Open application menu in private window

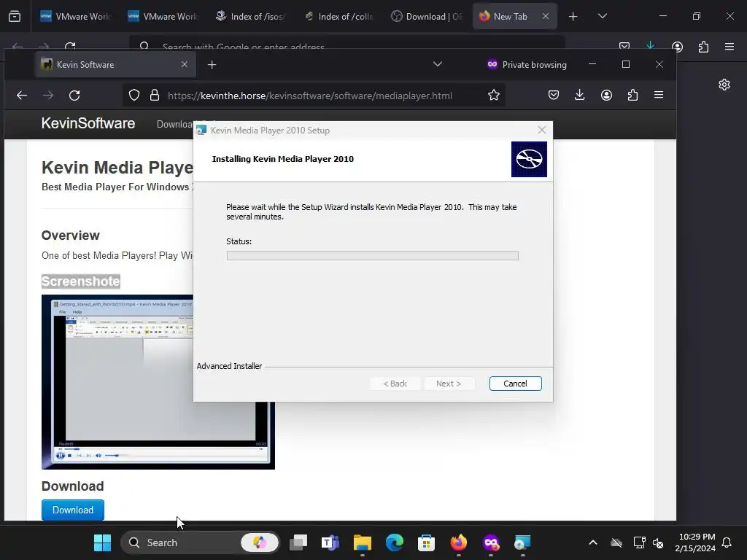click(659, 96)
